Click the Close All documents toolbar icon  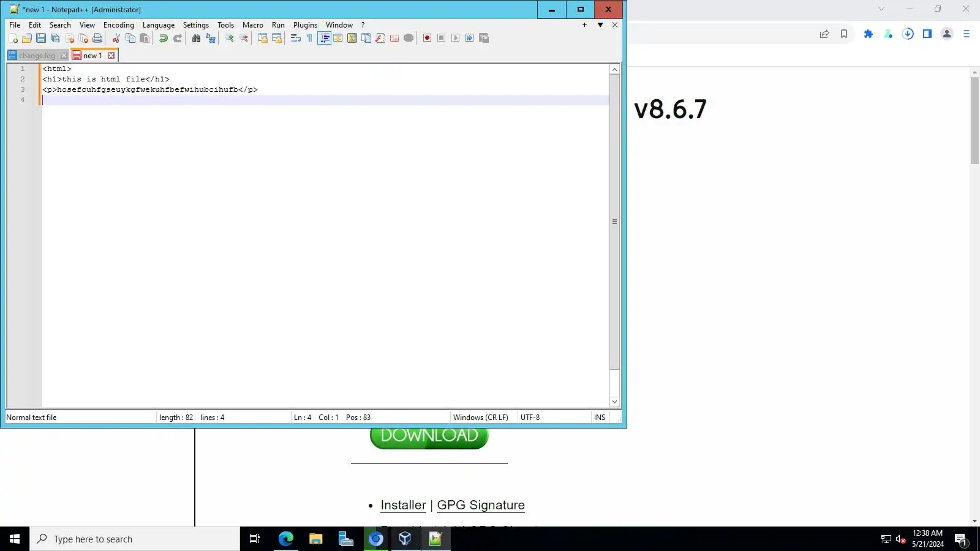point(83,38)
